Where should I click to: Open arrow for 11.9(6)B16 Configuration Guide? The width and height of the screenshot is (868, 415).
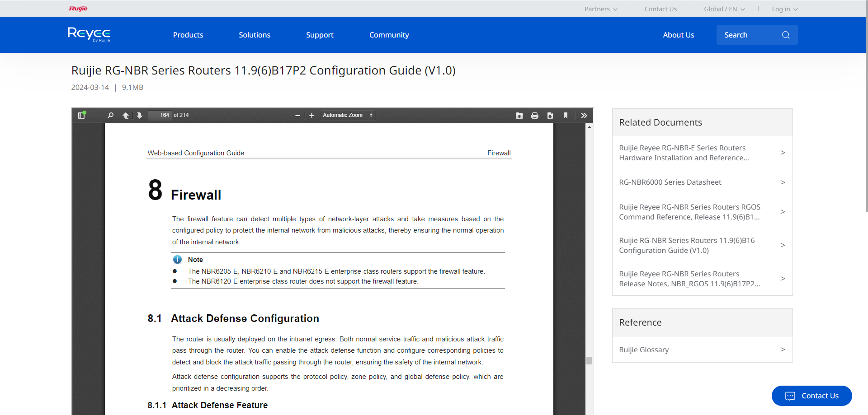(783, 245)
